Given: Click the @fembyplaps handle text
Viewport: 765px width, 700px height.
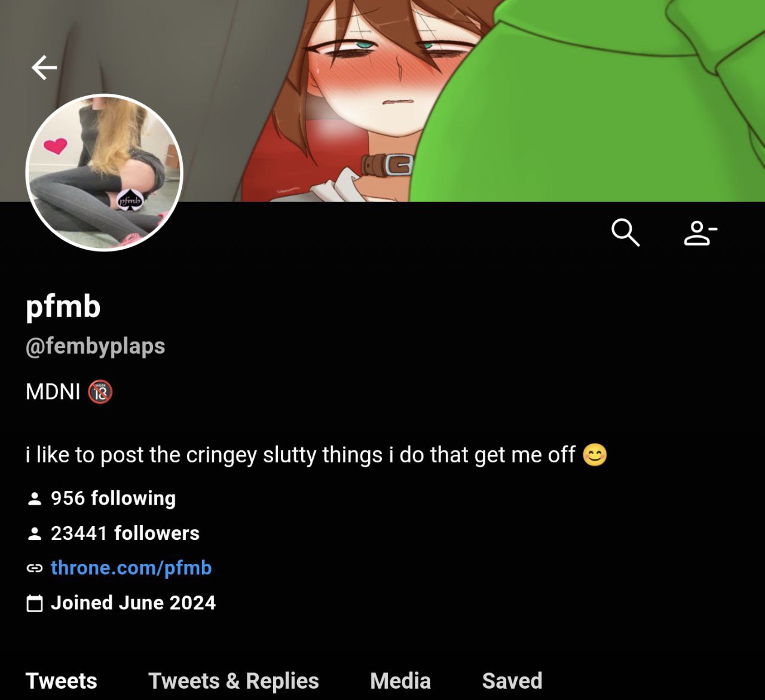Looking at the screenshot, I should tap(96, 346).
